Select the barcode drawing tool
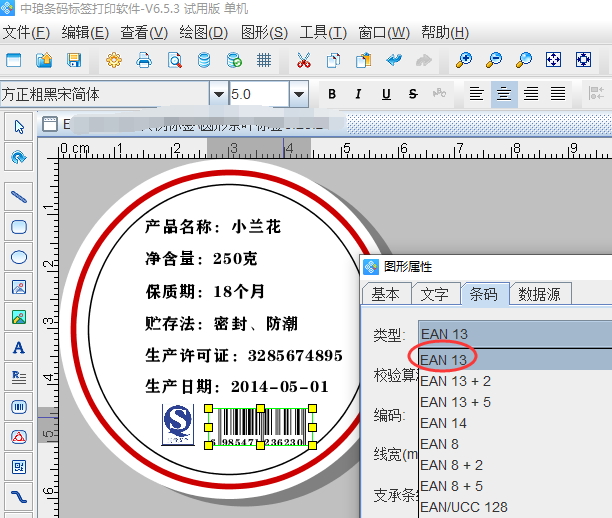The width and height of the screenshot is (612, 518). (19, 407)
